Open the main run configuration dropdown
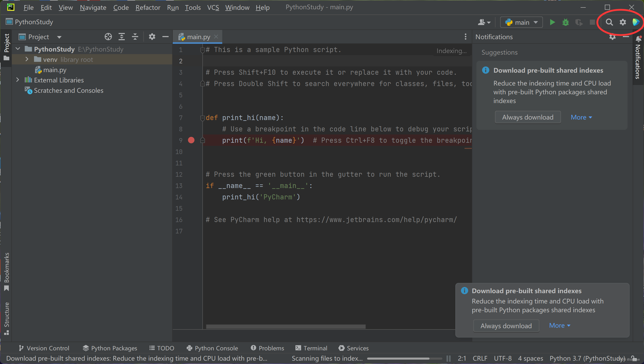This screenshot has height=364, width=644. (521, 22)
